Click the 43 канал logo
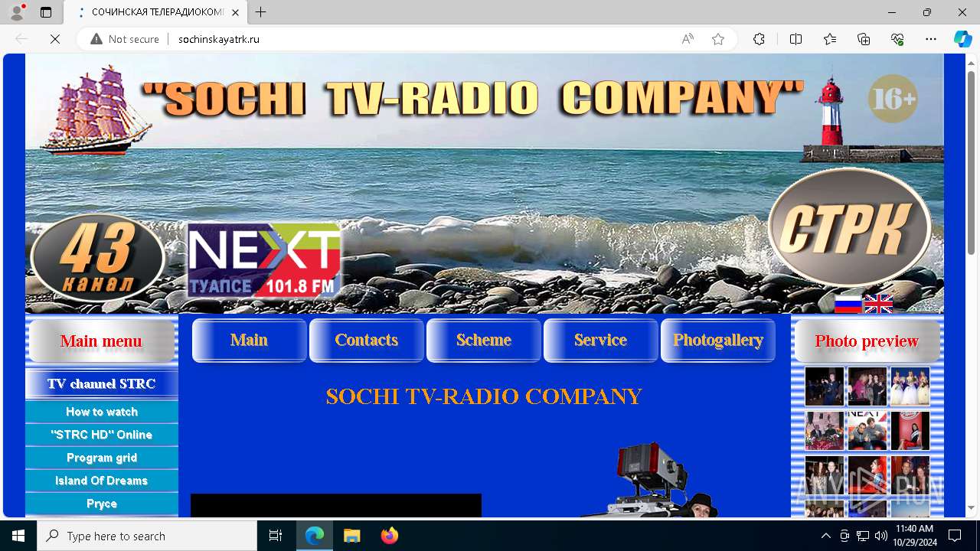The height and width of the screenshot is (551, 980). click(97, 258)
